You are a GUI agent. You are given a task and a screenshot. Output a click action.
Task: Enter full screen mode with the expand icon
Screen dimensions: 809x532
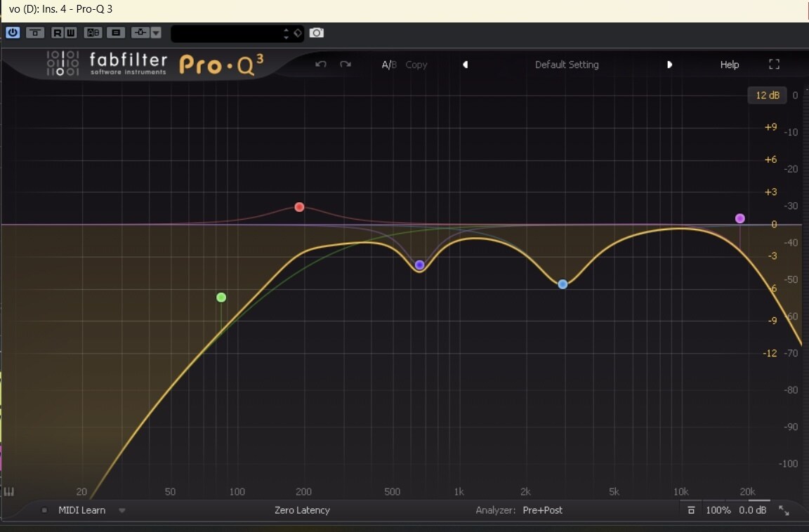[774, 64]
